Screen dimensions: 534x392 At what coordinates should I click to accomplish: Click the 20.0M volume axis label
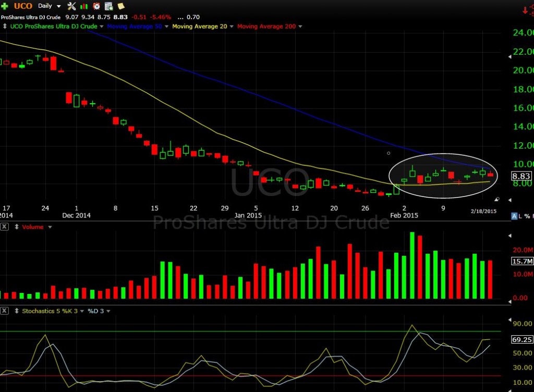point(523,250)
